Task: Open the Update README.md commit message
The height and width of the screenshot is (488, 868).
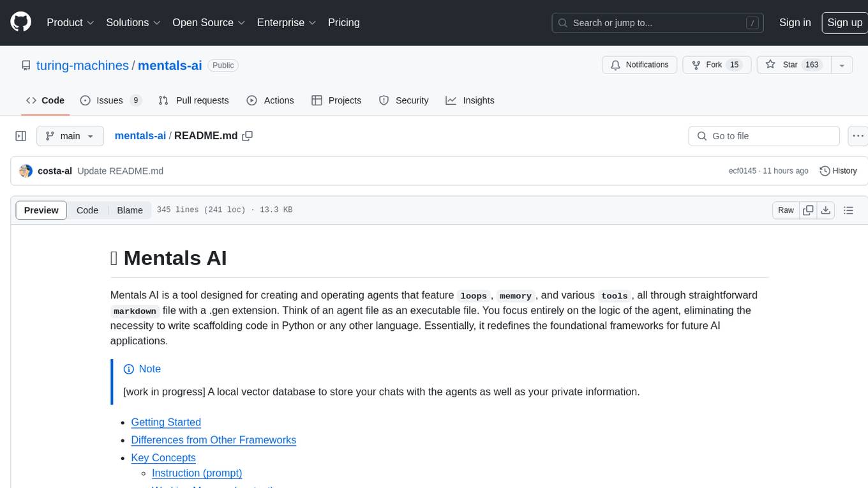Action: pos(120,171)
